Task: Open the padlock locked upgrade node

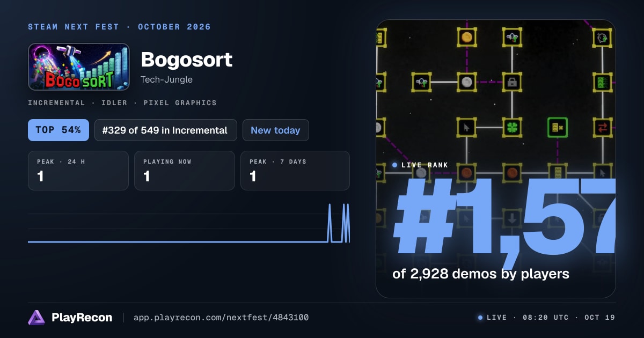Action: (512, 82)
